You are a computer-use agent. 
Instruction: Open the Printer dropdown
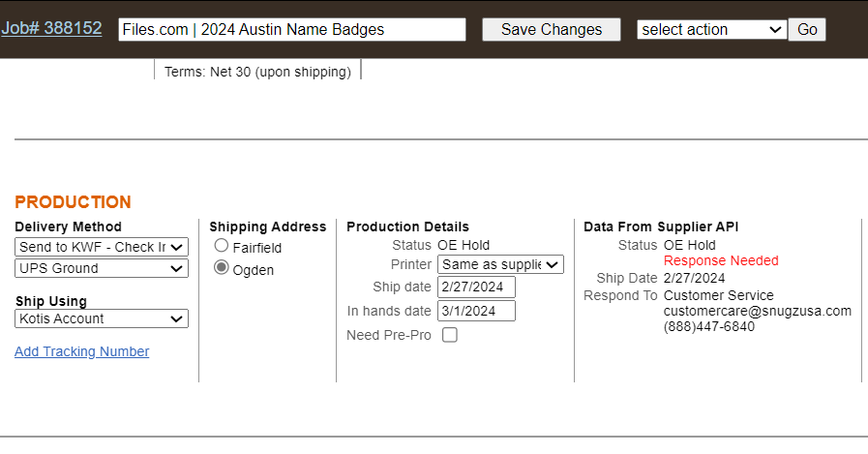pos(500,264)
